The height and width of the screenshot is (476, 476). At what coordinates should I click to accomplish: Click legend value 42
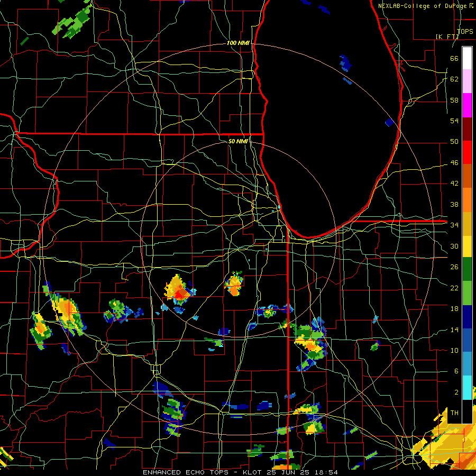click(454, 183)
